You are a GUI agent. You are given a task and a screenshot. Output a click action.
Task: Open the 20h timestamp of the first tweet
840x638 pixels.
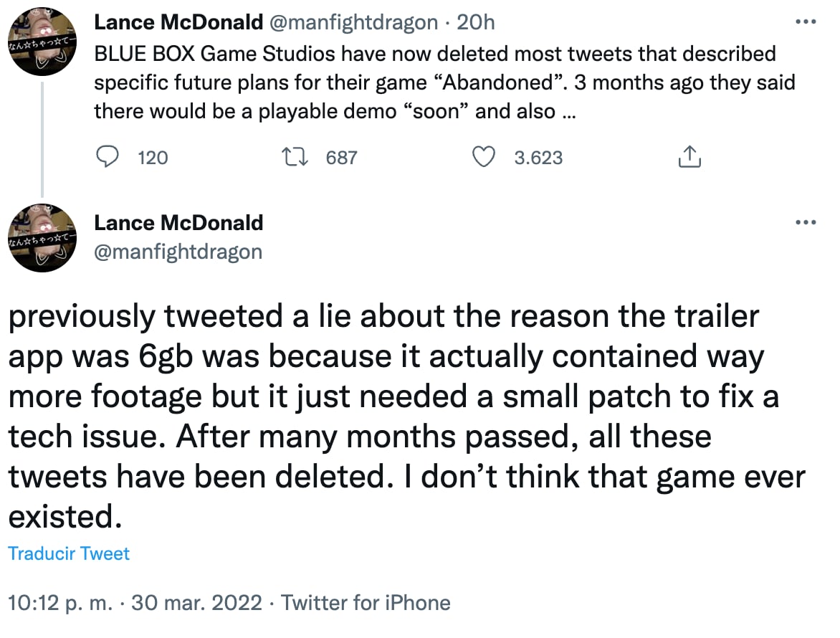pos(476,22)
